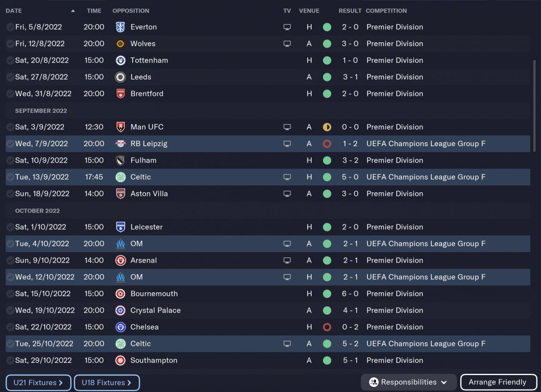This screenshot has width=541, height=392.
Task: Click the checkmark beside Sat, 10/9/2022 fixture
Action: pos(10,161)
